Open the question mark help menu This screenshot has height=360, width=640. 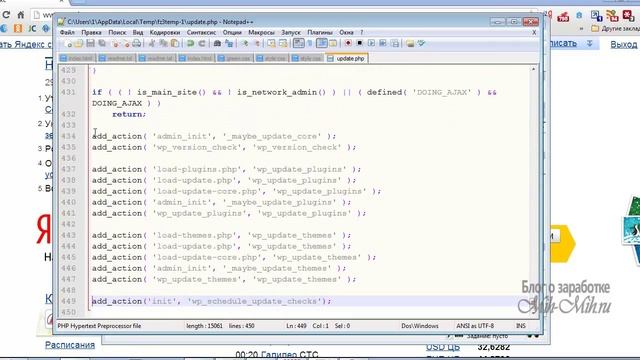tap(361, 32)
